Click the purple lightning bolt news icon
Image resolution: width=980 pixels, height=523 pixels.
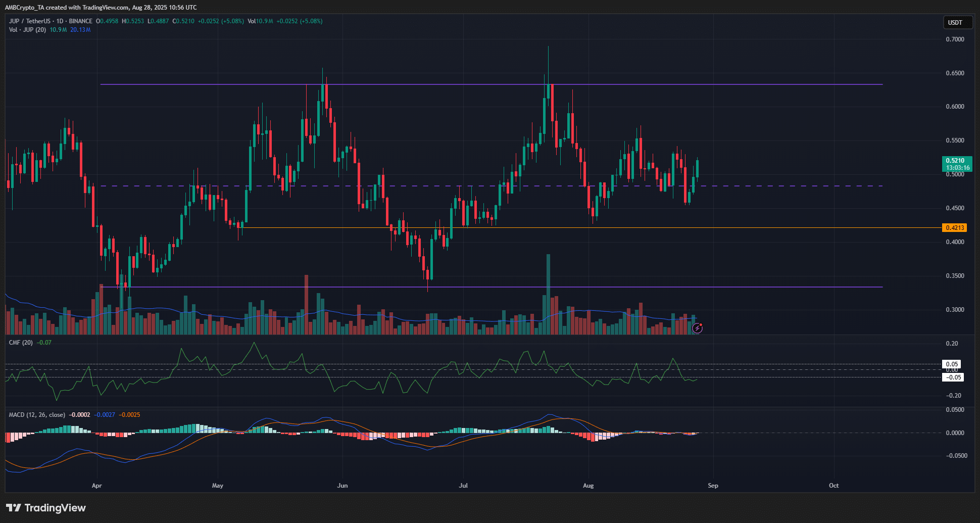click(x=697, y=328)
